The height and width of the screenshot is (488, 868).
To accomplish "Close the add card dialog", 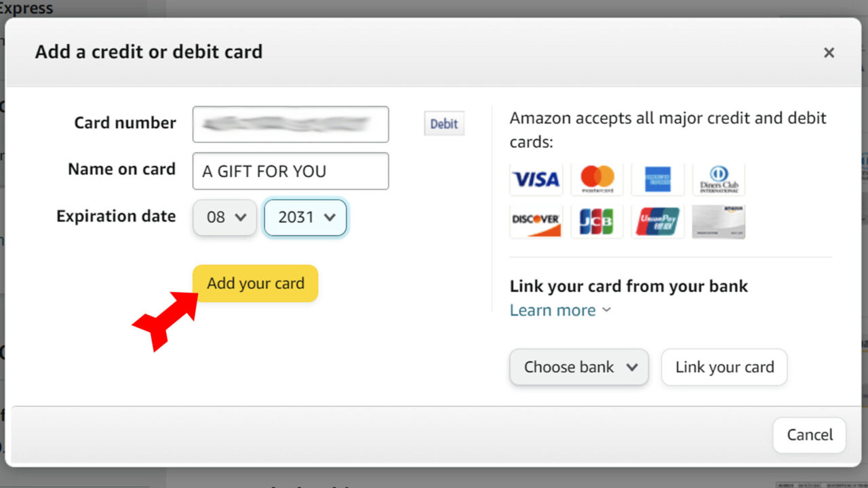I will (x=829, y=52).
